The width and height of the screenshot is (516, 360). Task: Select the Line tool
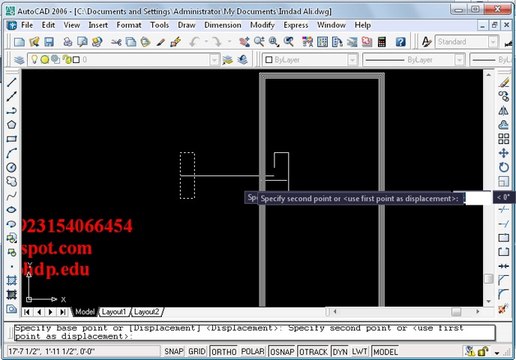point(12,82)
